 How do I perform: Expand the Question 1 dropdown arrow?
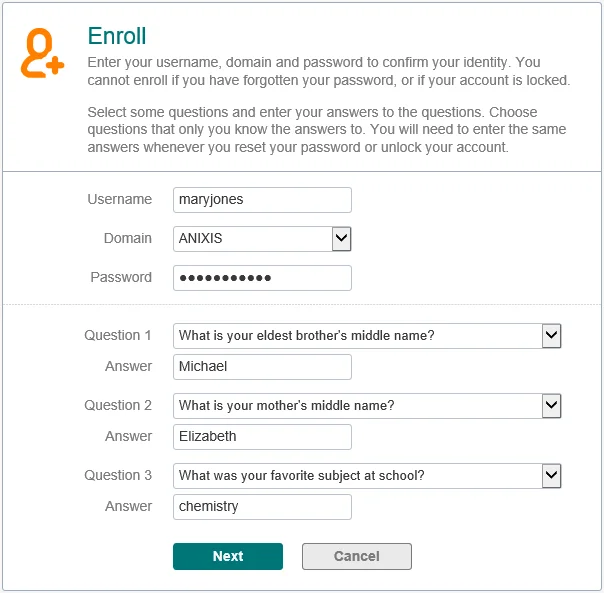click(x=551, y=336)
